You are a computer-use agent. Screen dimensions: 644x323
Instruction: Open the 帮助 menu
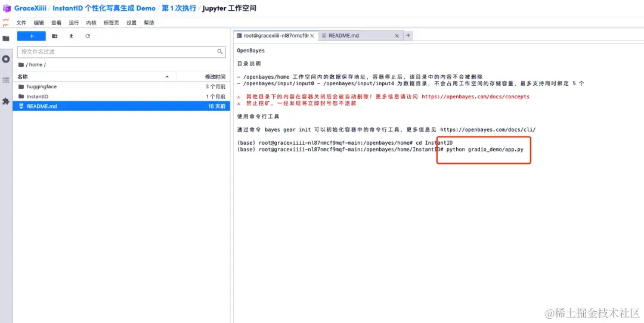pos(149,23)
